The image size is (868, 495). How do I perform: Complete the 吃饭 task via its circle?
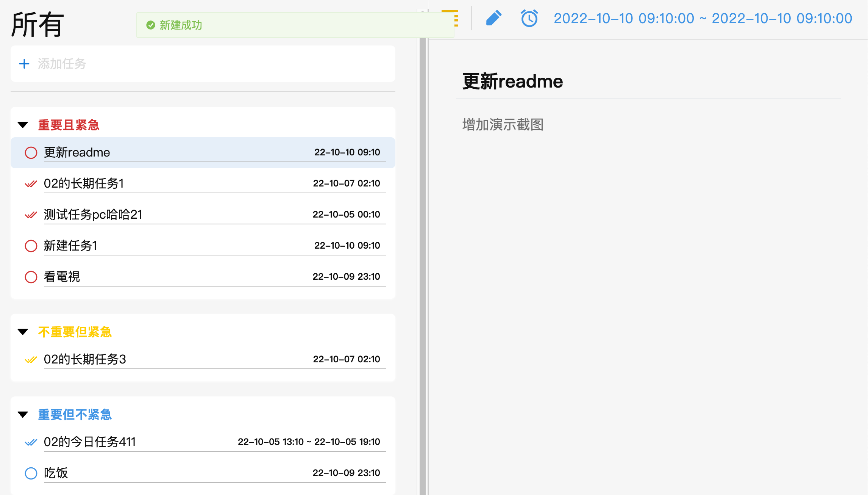(x=31, y=473)
